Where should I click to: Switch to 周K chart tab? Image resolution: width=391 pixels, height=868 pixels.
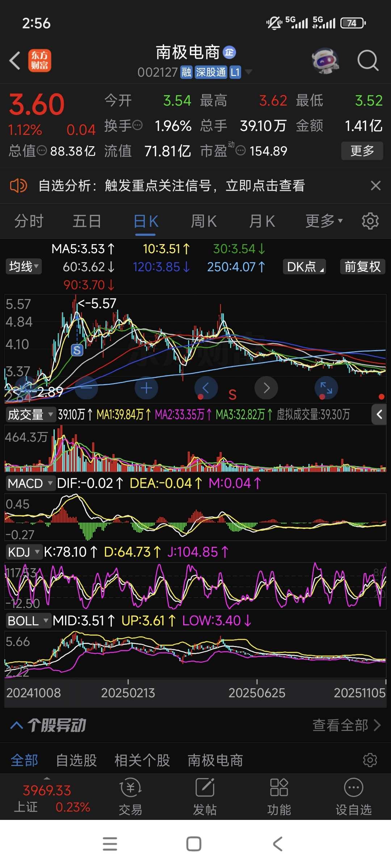tap(204, 221)
